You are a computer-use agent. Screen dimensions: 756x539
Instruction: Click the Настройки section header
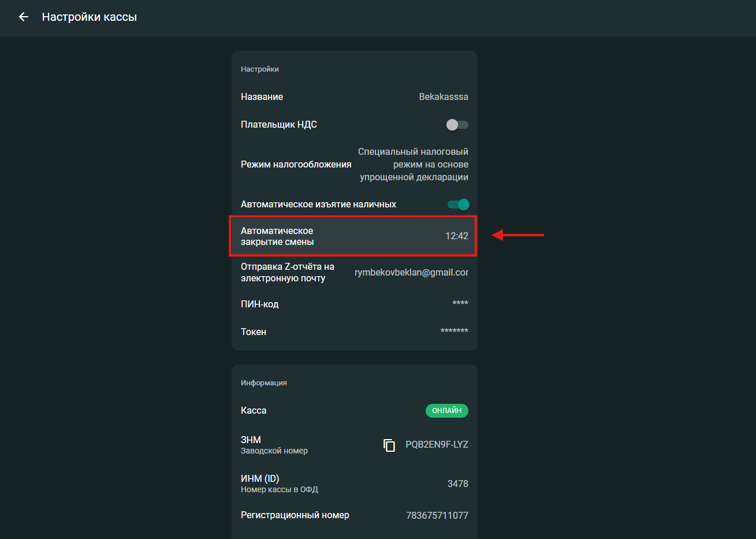[x=260, y=69]
